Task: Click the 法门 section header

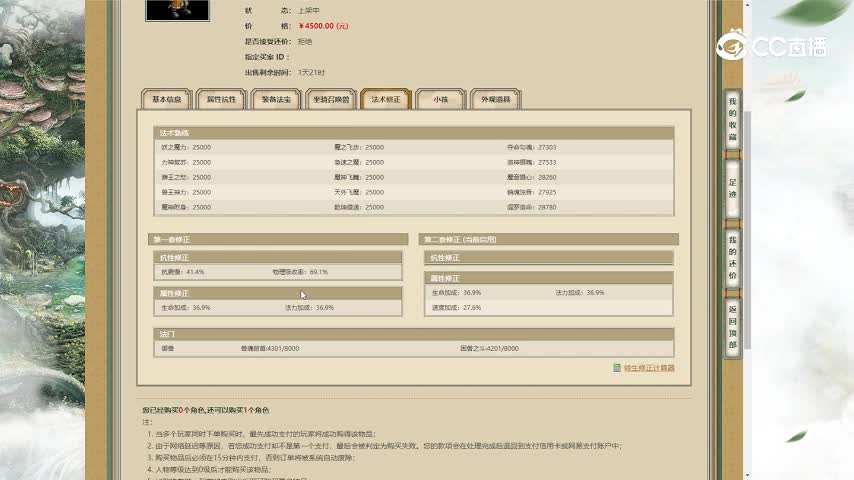Action: point(414,334)
